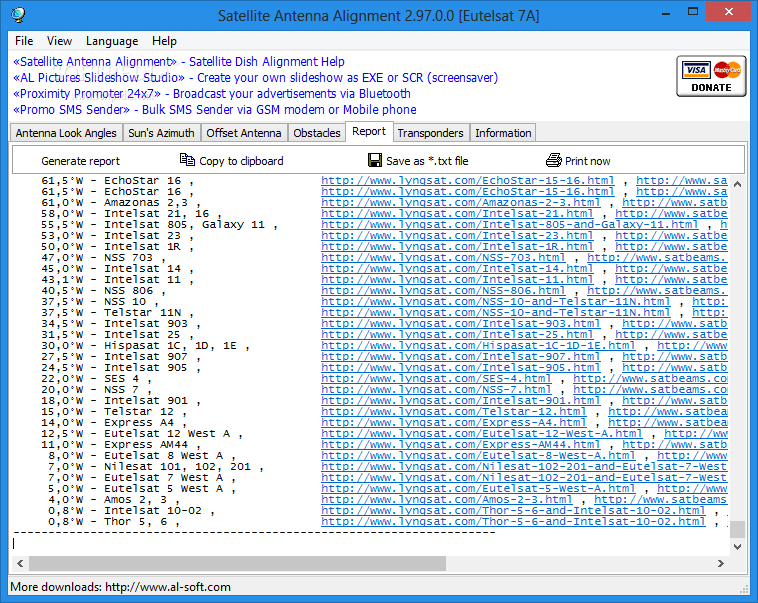
Task: Open the lyngsat NSS-7.html link
Action: (x=436, y=390)
